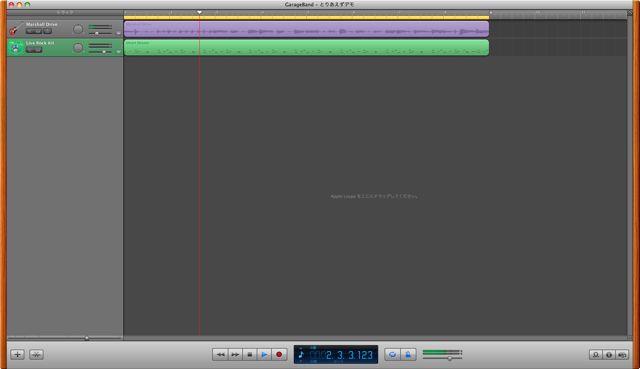
Task: Open the track editor scissors button
Action: pos(36,354)
